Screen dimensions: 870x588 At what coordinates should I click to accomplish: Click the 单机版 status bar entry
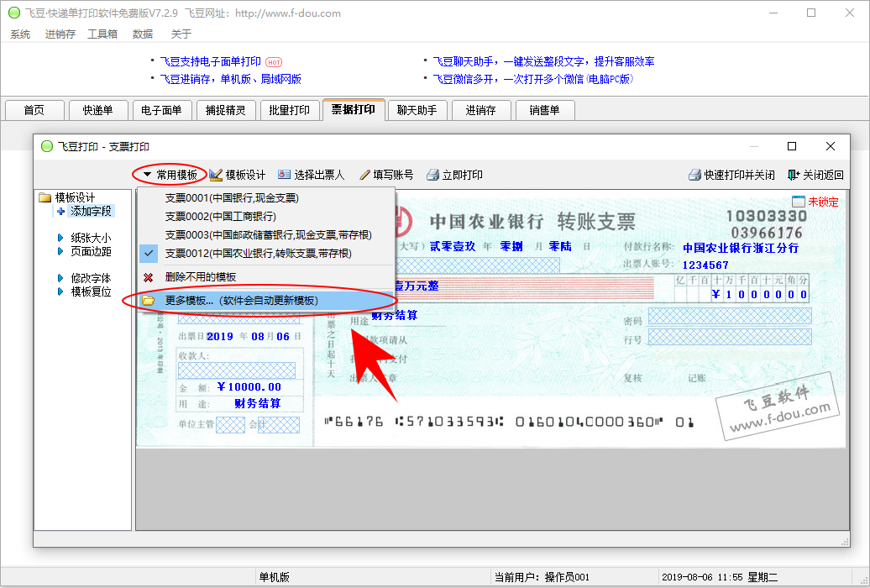tap(274, 577)
